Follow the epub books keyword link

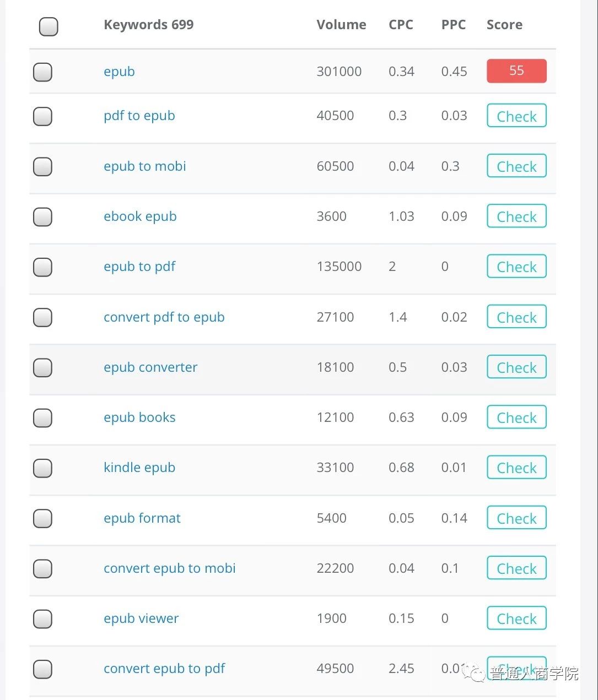pos(139,417)
